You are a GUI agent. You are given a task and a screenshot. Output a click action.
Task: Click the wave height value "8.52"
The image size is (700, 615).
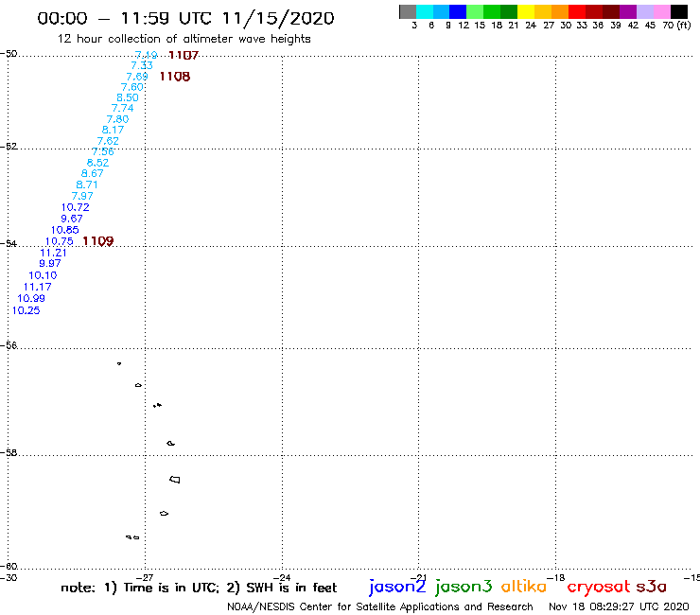point(97,163)
